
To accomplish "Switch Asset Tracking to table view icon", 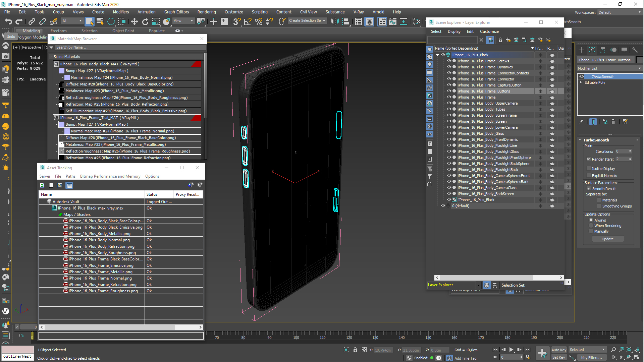I will pyautogui.click(x=69, y=185).
